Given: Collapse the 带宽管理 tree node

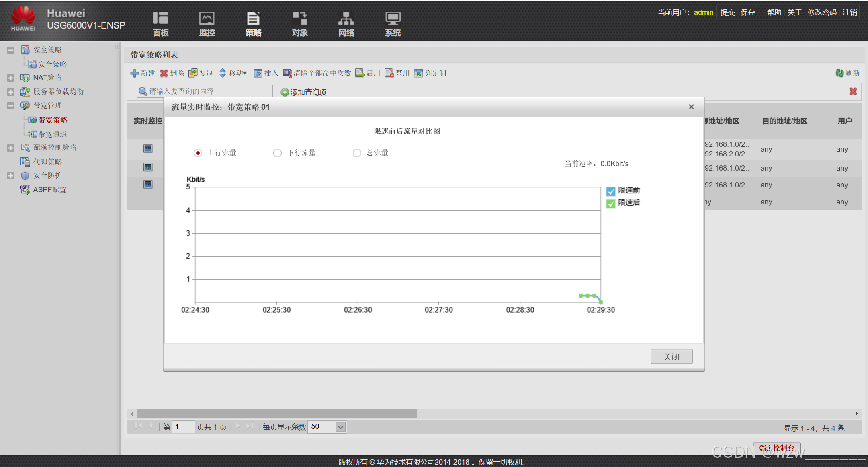Looking at the screenshot, I should click(11, 106).
